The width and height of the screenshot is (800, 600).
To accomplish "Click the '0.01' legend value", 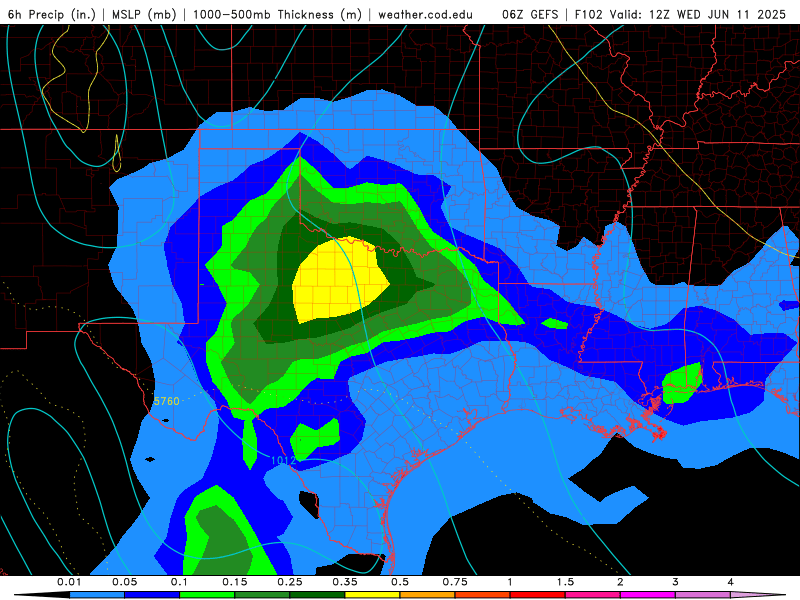I will click(x=69, y=582).
